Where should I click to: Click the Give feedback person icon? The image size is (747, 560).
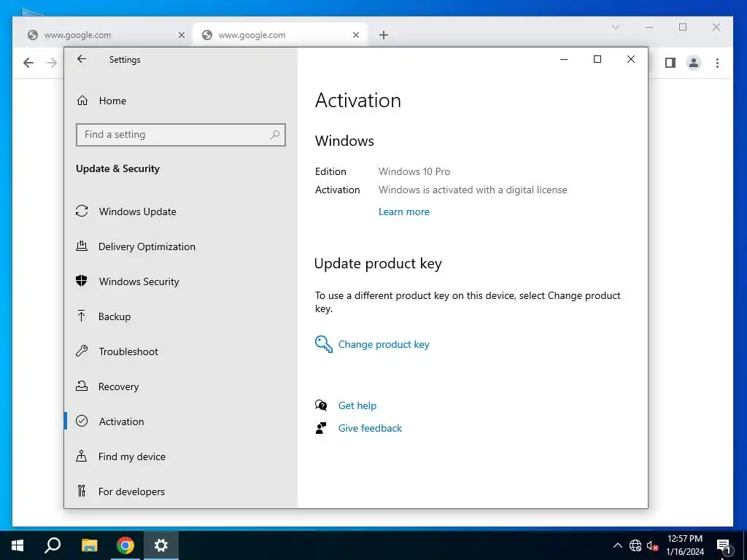pos(321,428)
